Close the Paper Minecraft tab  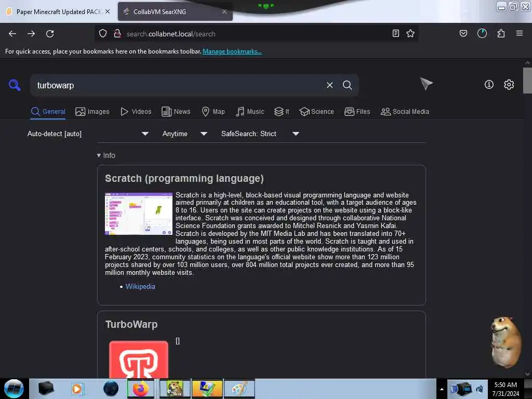(x=108, y=11)
